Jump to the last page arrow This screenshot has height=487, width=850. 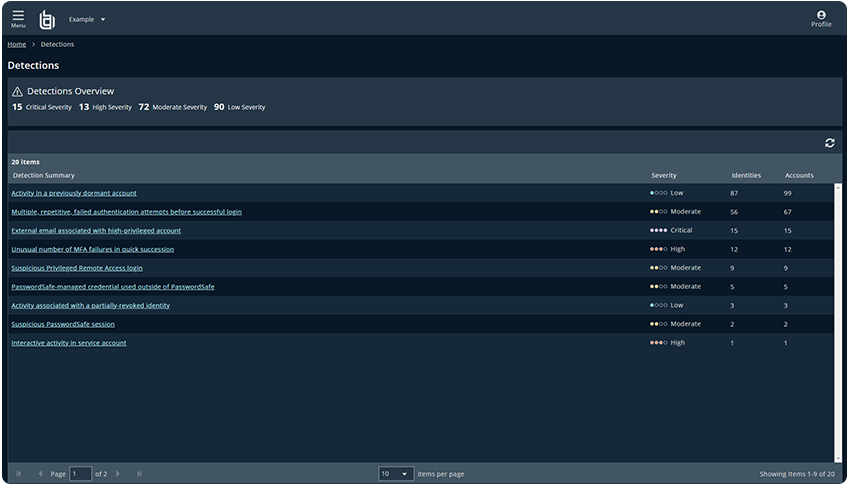coord(139,473)
